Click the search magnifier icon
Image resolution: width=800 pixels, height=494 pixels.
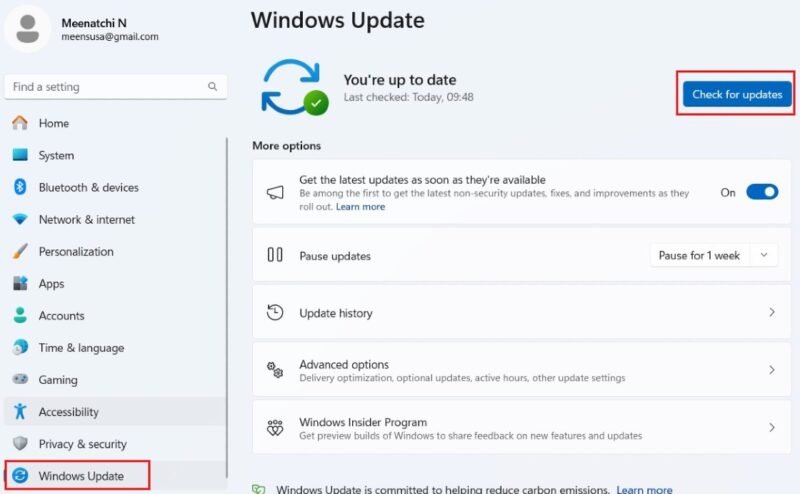click(x=212, y=87)
